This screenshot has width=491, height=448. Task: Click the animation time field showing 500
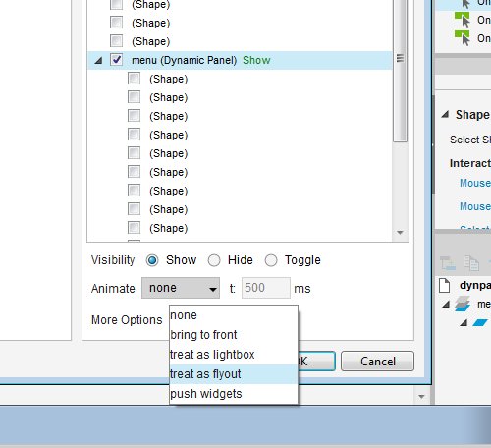[x=266, y=288]
